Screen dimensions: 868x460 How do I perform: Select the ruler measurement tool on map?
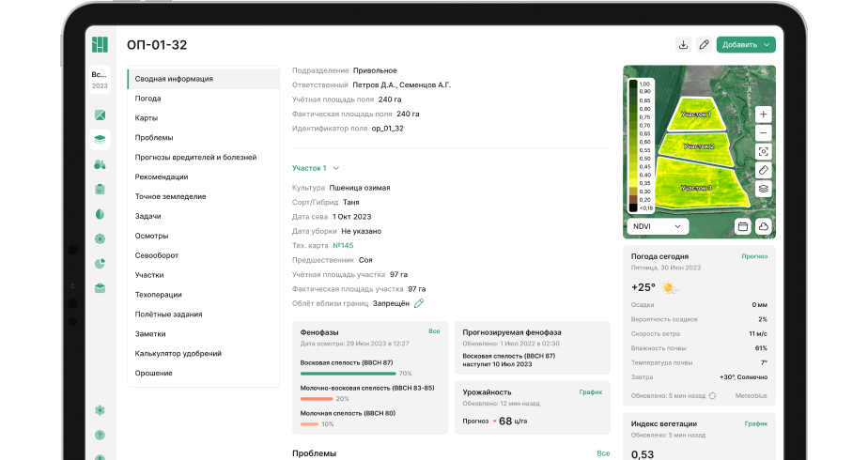(x=763, y=170)
